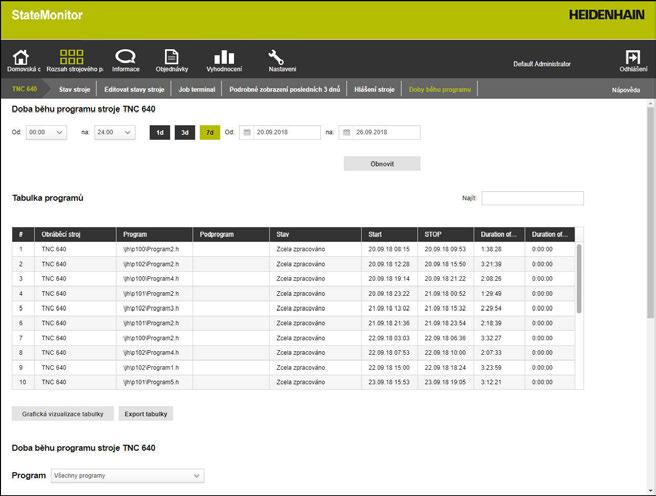Select row 2 start time 20.09.18 12:28
This screenshot has height=496, width=656.
point(389,264)
